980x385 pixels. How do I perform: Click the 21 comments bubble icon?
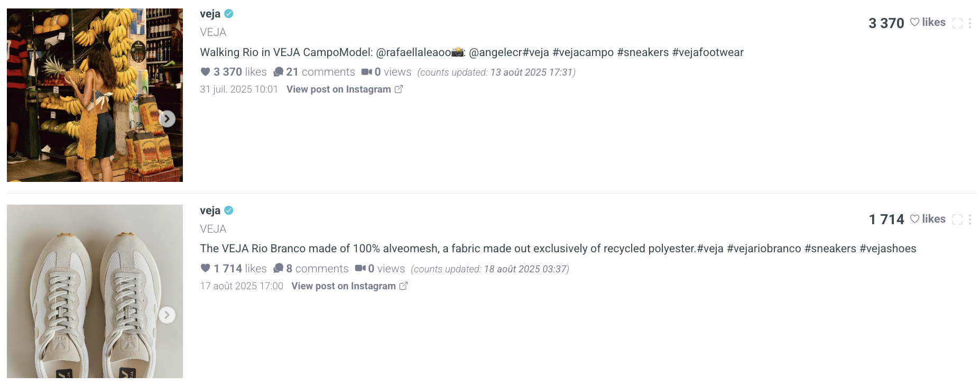coord(278,72)
